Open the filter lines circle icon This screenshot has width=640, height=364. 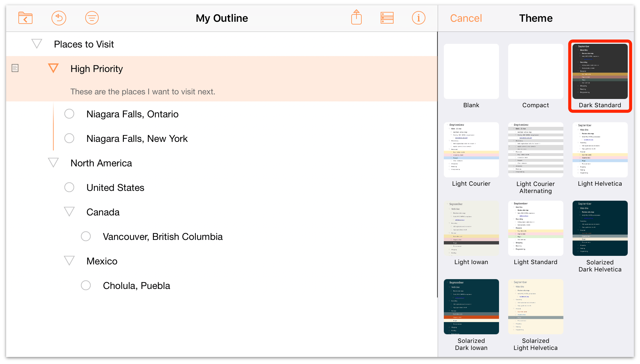pos(92,18)
